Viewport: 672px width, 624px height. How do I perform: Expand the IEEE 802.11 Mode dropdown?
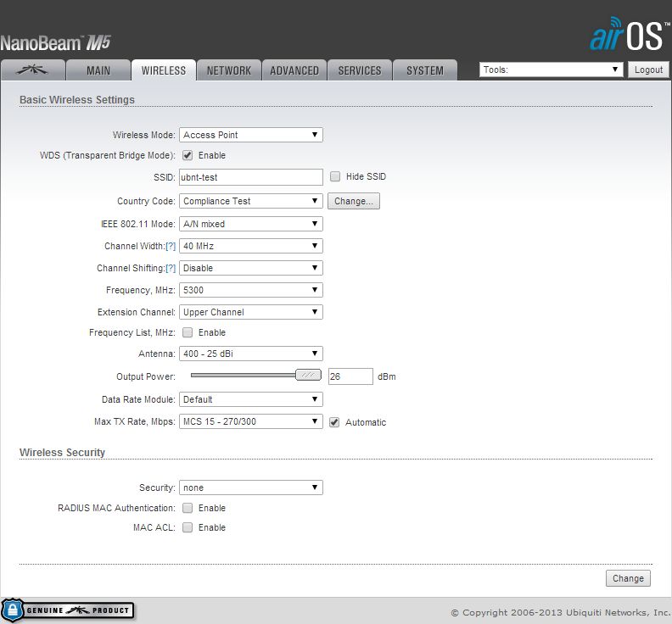[x=250, y=224]
